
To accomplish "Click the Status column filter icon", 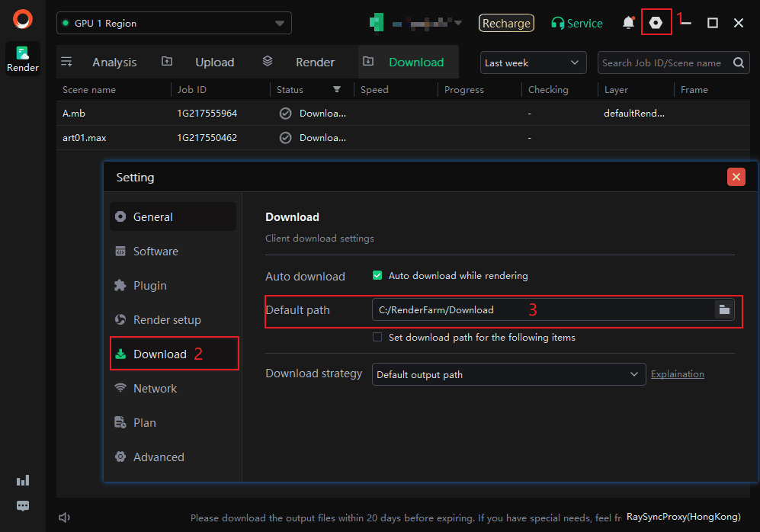I will (337, 90).
